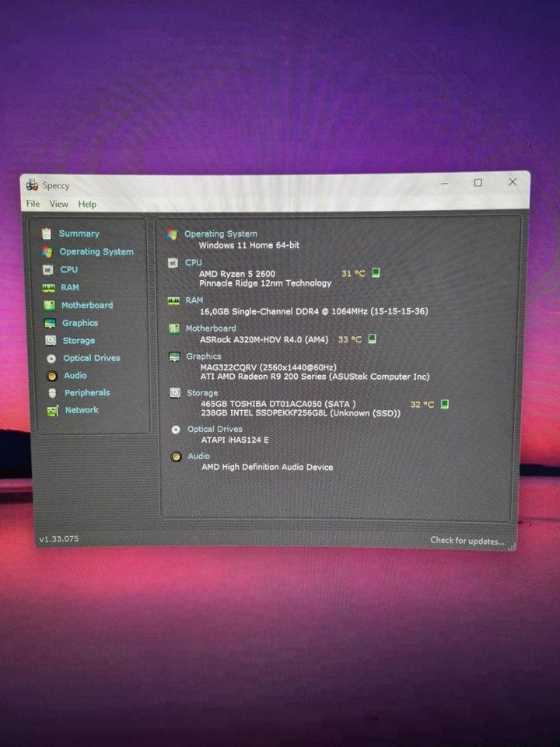
Task: Click the Optical Drives heading link in summary
Action: point(215,429)
